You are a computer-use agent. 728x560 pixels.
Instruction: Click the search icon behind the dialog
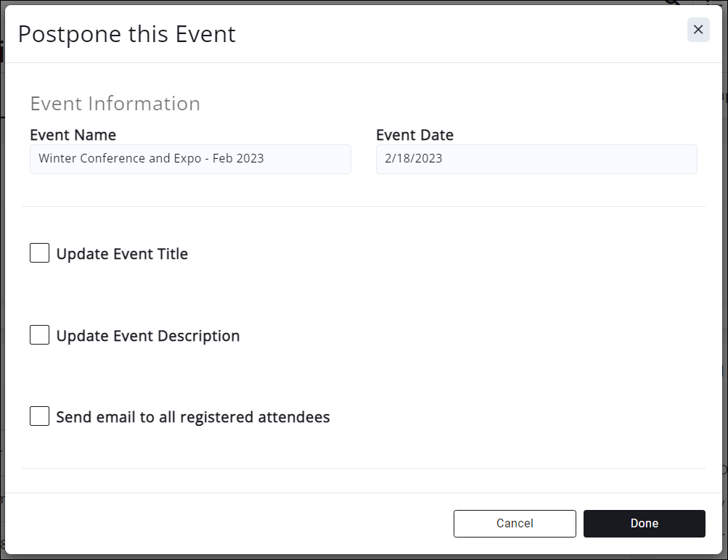672,2
